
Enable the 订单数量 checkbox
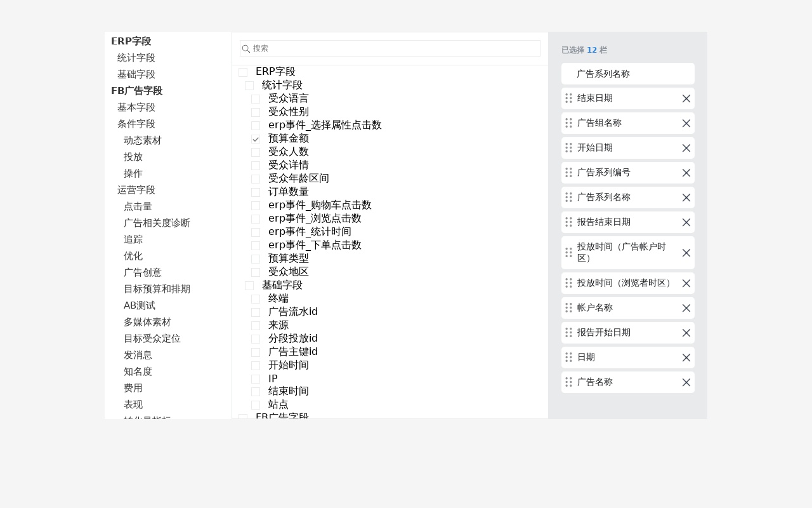256,192
